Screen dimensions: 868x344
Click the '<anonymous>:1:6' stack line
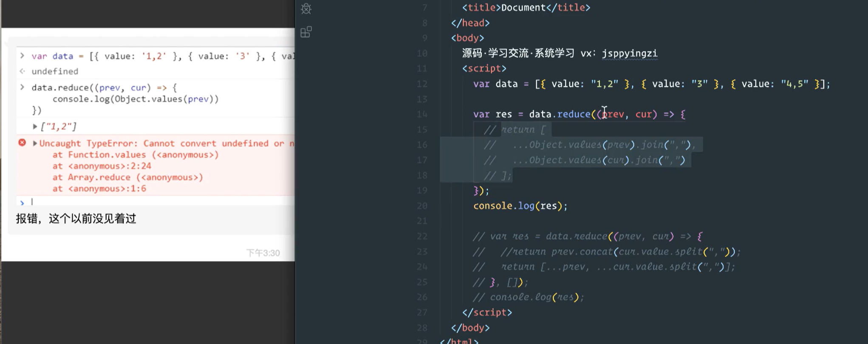click(99, 189)
